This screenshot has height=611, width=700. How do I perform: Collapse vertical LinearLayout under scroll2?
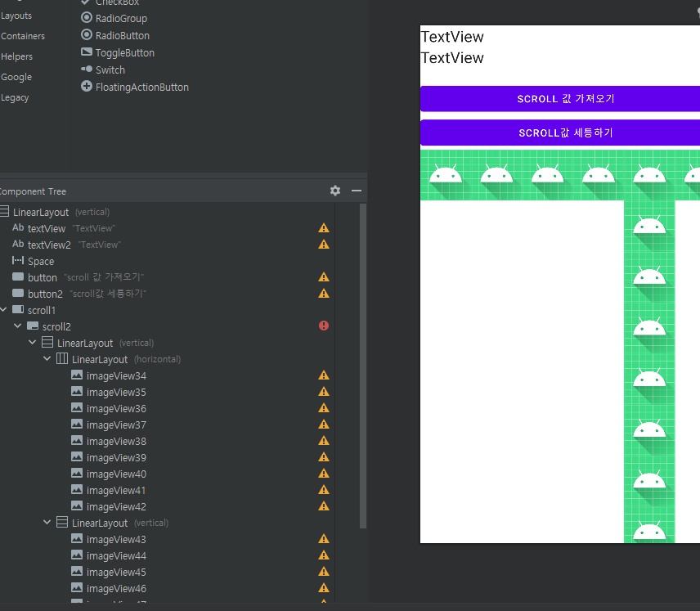coord(33,343)
